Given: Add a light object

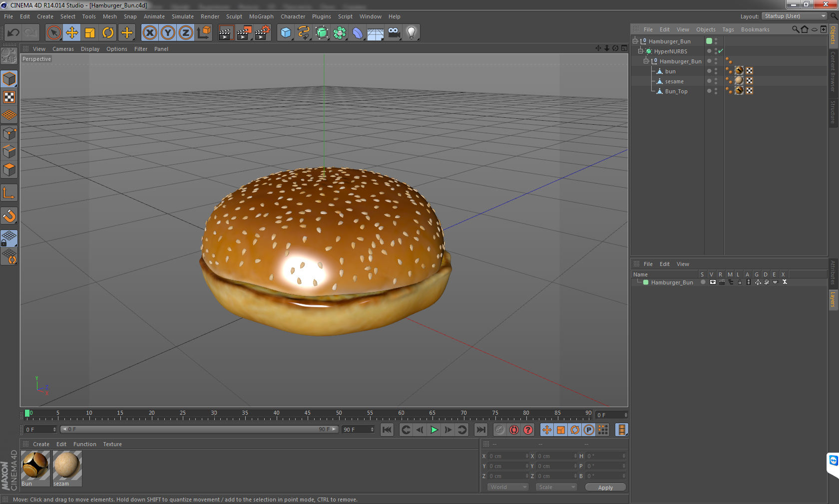Looking at the screenshot, I should point(412,33).
